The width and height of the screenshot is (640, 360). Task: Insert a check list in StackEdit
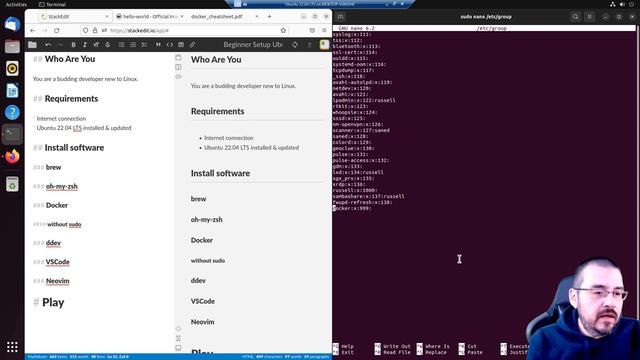pyautogui.click(x=144, y=44)
